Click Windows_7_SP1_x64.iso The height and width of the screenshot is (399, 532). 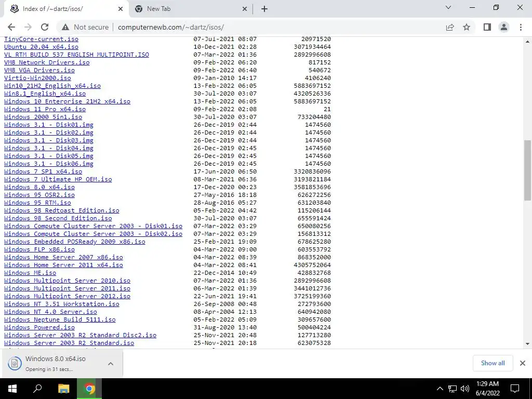coord(43,171)
